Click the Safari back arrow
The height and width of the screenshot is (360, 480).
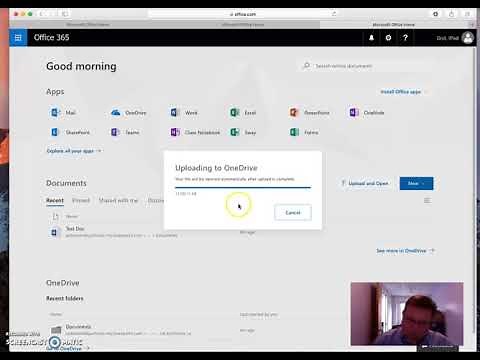(x=41, y=14)
